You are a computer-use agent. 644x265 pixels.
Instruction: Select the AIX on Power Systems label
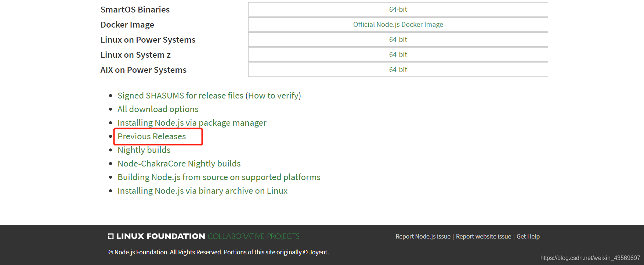pyautogui.click(x=144, y=70)
